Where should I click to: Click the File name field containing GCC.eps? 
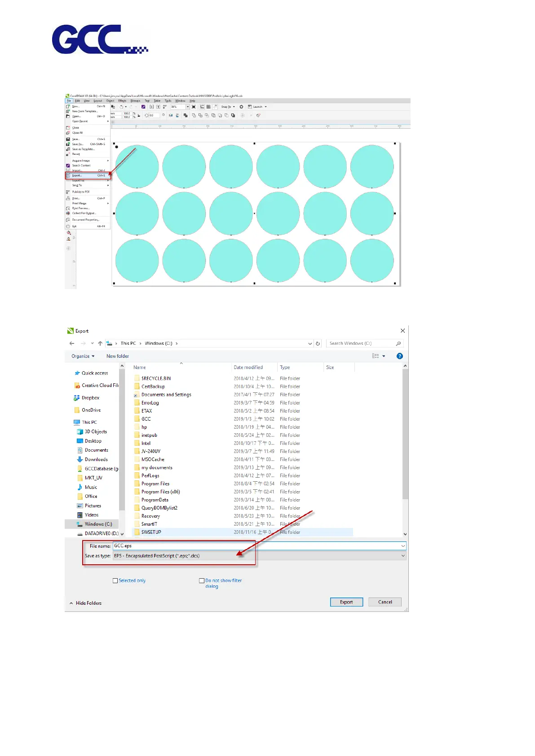click(x=259, y=546)
